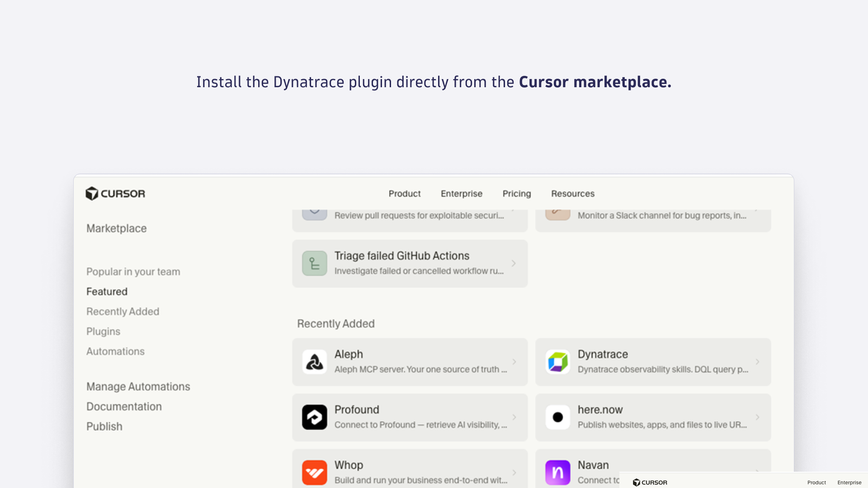Open the Enterprise menu in the header
Viewport: 868px width, 488px height.
point(462,193)
